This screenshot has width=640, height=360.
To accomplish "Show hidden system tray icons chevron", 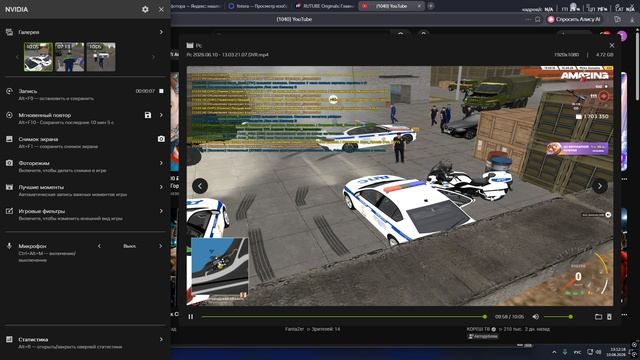I will pyautogui.click(x=554, y=352).
